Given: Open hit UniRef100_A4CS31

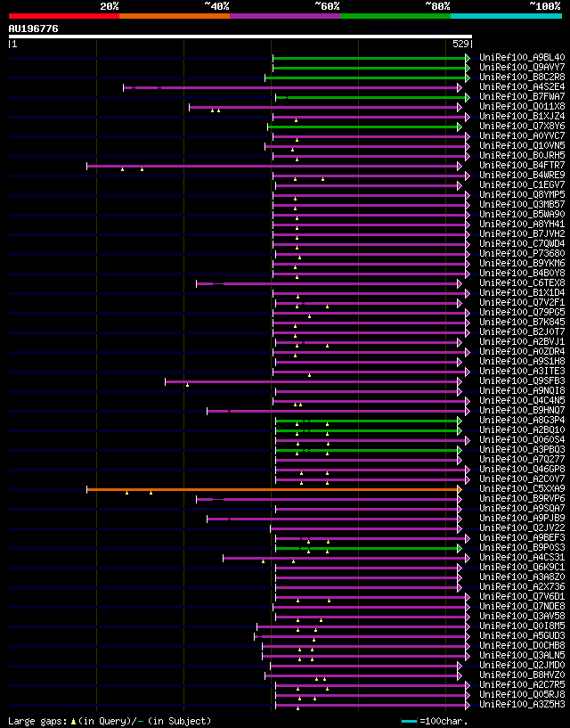Looking at the screenshot, I should 522,558.
